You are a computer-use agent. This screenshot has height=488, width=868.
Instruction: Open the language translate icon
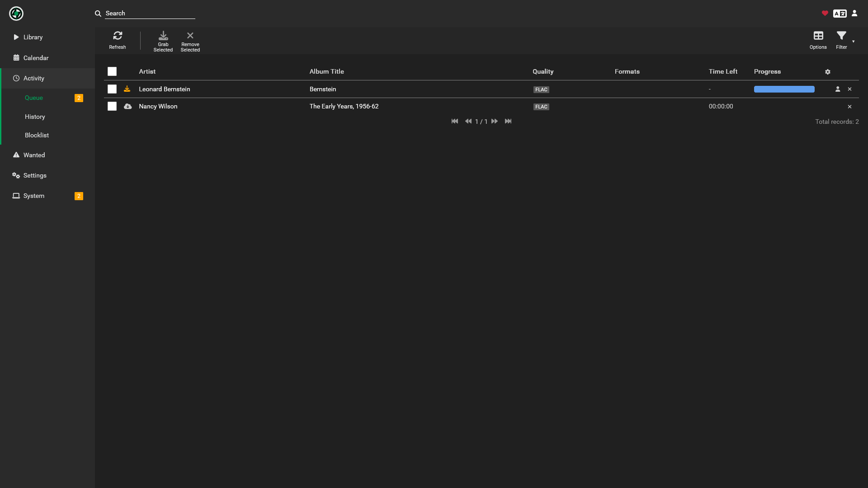[840, 14]
